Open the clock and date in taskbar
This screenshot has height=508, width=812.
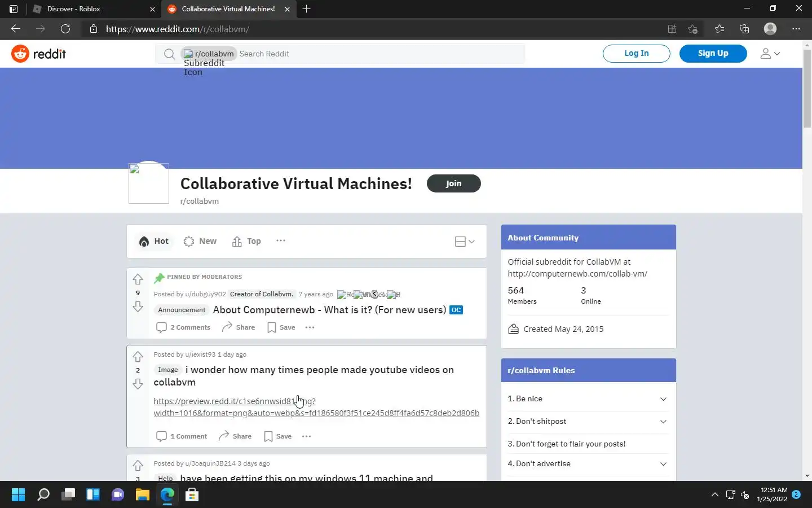(x=772, y=494)
